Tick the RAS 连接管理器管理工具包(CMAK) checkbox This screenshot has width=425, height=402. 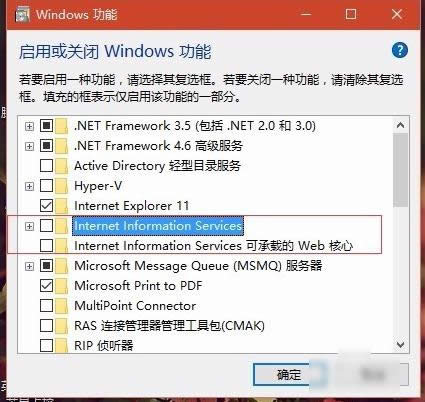(x=46, y=326)
